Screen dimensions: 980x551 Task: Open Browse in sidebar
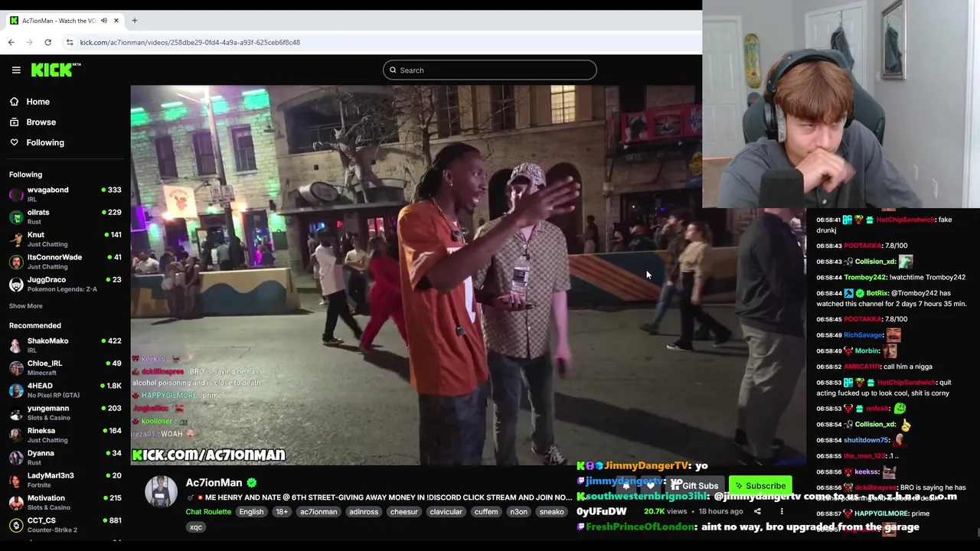(x=41, y=122)
